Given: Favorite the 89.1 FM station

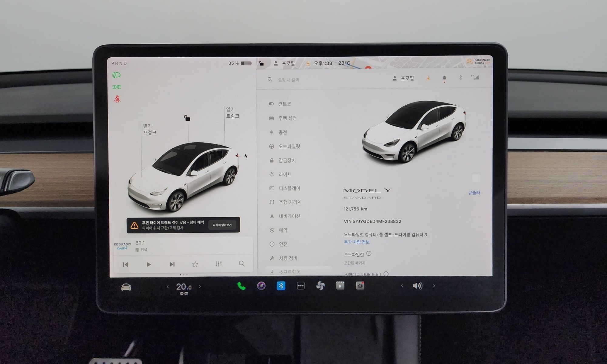Looking at the screenshot, I should click(195, 264).
